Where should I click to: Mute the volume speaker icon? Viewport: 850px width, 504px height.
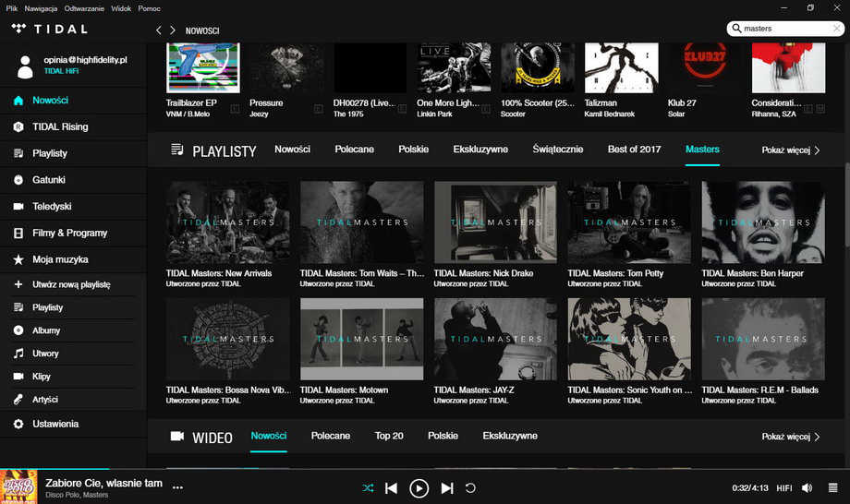[x=807, y=487]
